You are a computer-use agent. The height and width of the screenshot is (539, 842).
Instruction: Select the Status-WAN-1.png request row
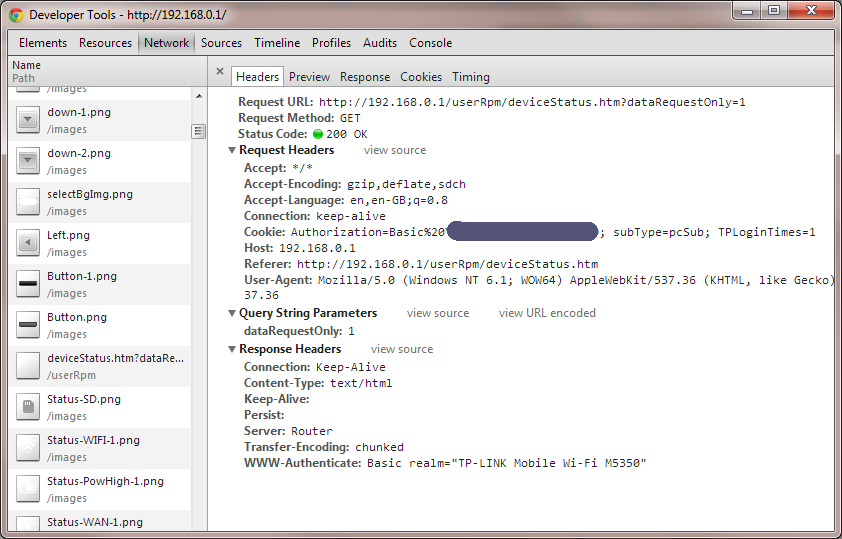coord(100,521)
